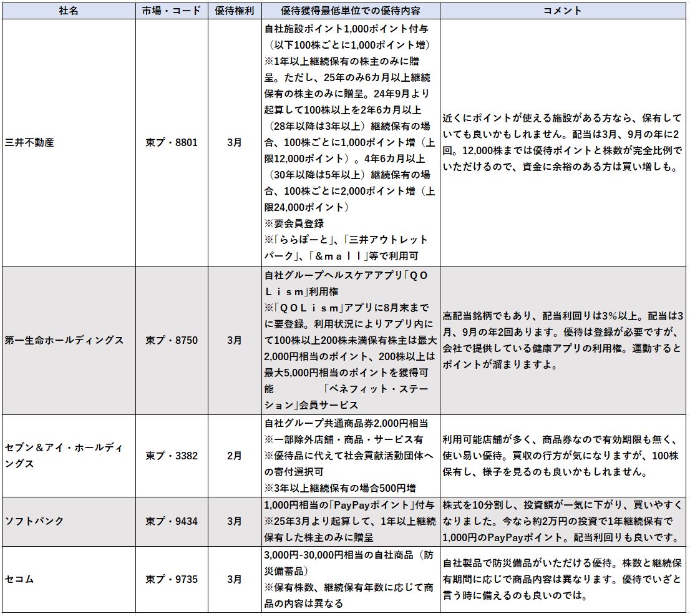Select the 東プ・8750 code cell
The height and width of the screenshot is (616, 690).
172,340
